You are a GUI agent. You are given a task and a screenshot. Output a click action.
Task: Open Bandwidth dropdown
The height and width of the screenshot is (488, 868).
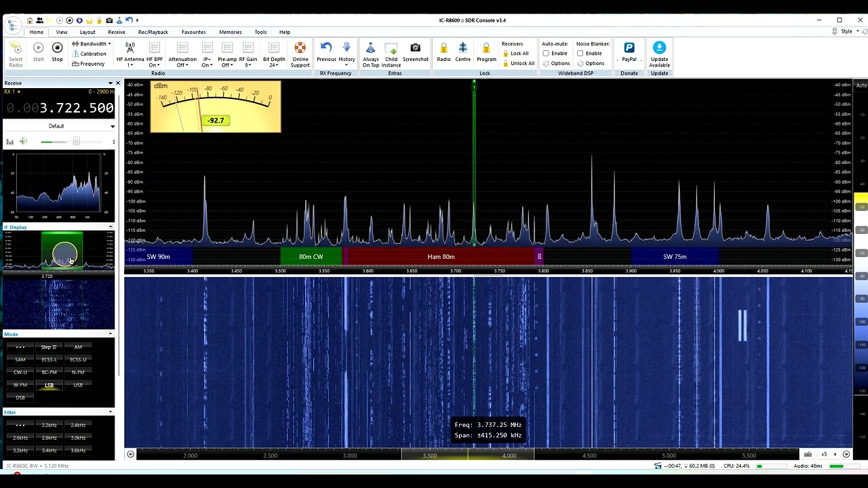click(x=92, y=43)
